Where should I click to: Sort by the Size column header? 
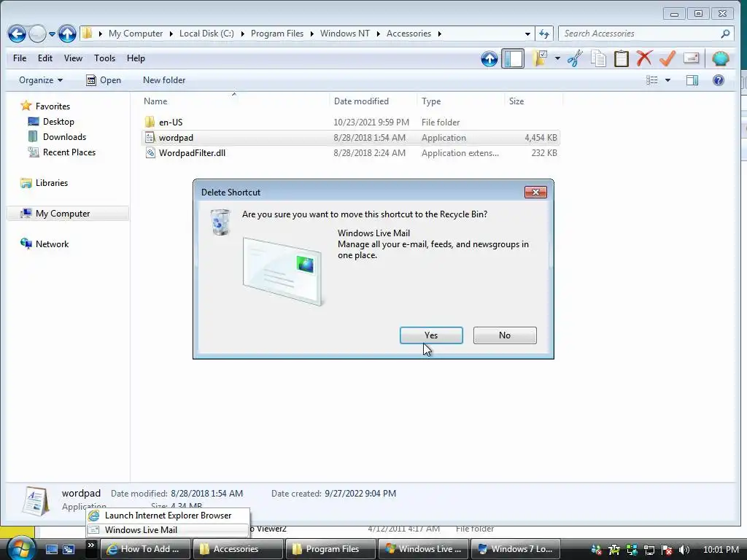(x=533, y=101)
